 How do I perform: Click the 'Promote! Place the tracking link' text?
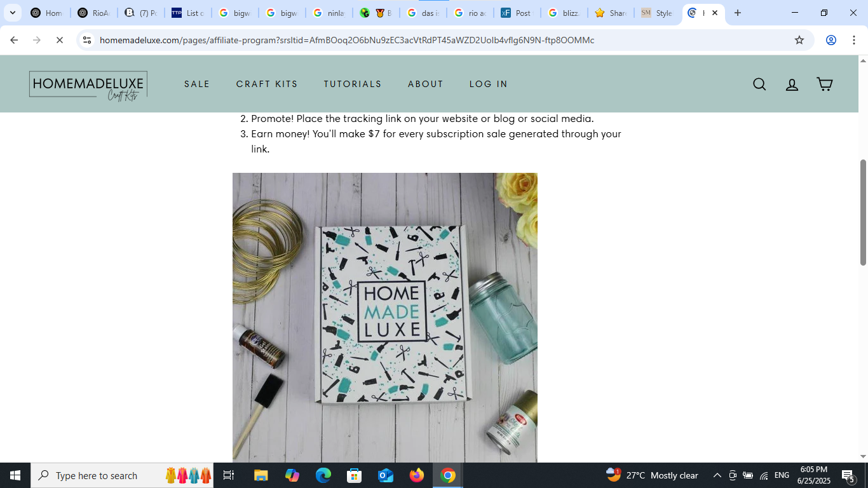coord(422,119)
